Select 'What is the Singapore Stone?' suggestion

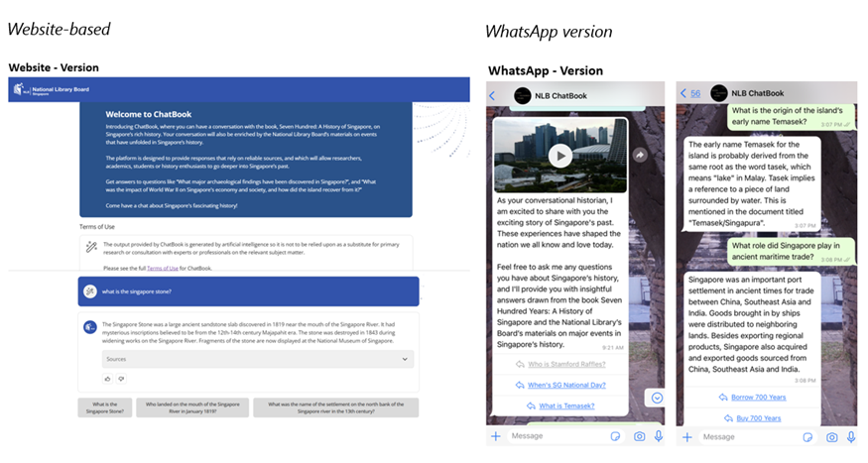(x=105, y=407)
